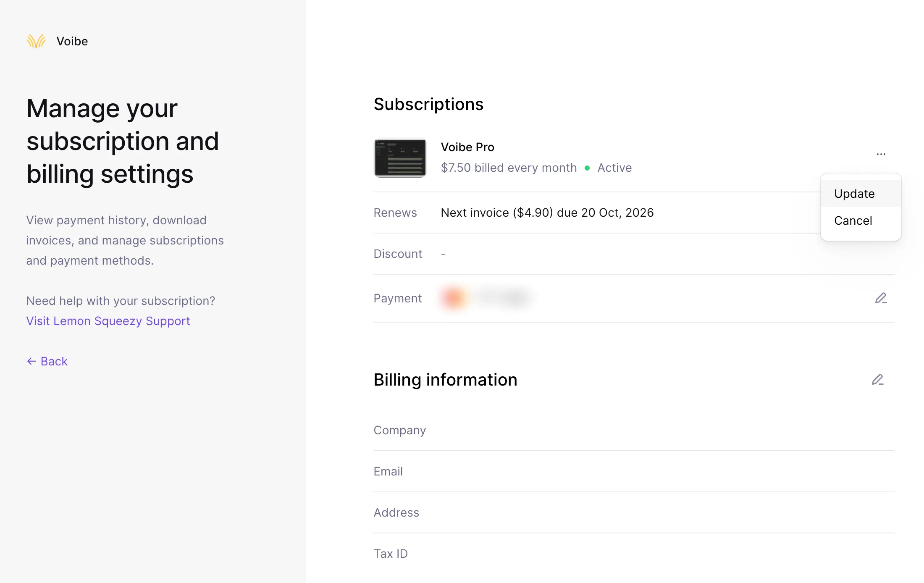Click the Company field label
The image size is (924, 583).
(400, 430)
